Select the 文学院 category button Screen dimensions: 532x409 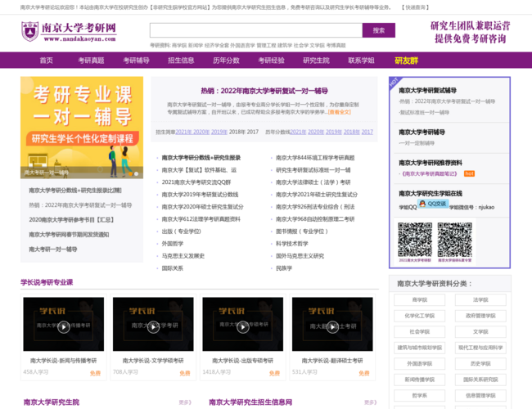pos(480,331)
